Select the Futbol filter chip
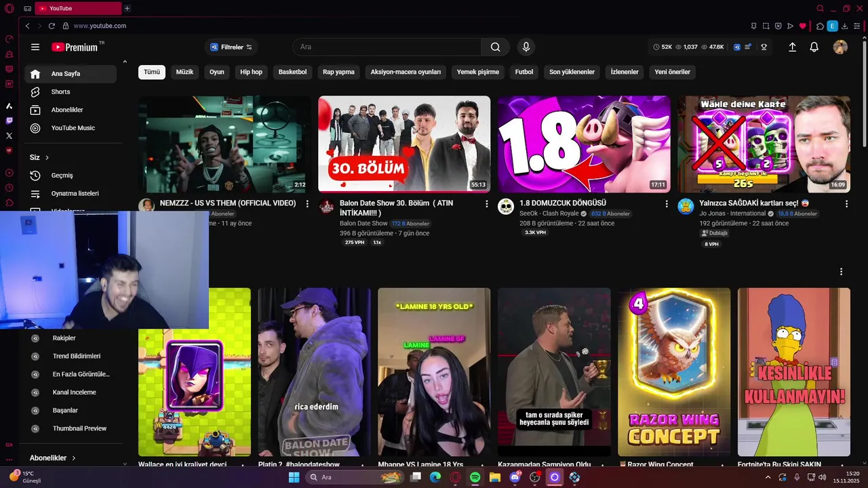This screenshot has height=488, width=868. coord(524,72)
